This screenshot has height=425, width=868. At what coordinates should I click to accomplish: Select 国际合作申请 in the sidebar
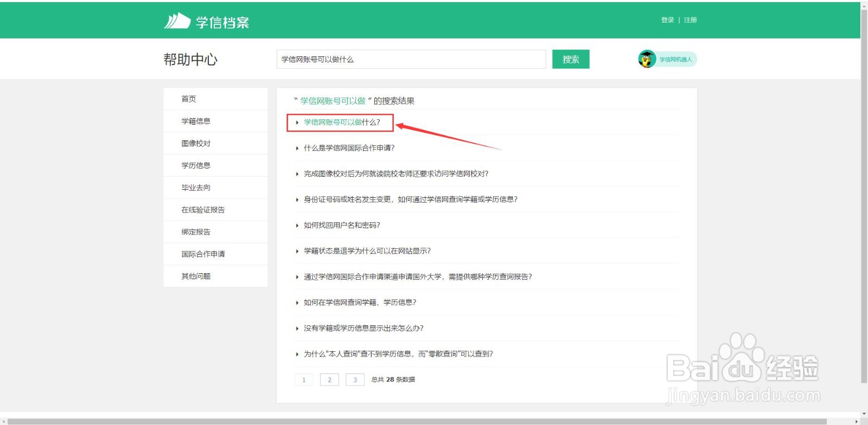pos(215,254)
